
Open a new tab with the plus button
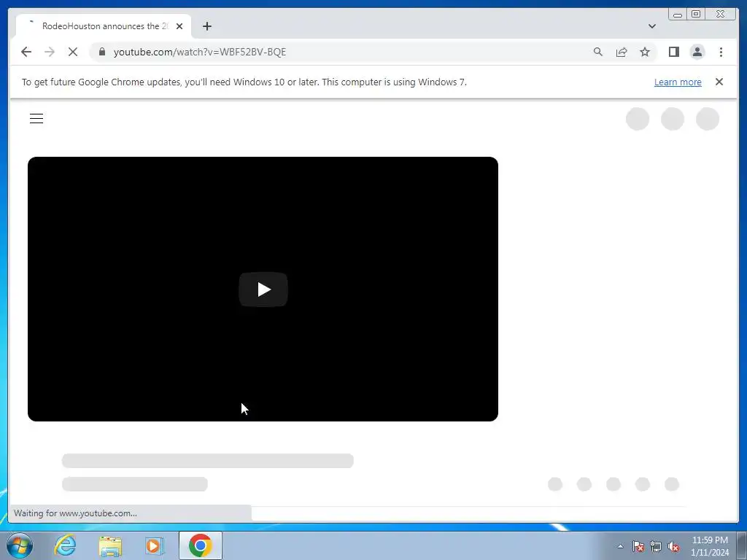pos(206,26)
